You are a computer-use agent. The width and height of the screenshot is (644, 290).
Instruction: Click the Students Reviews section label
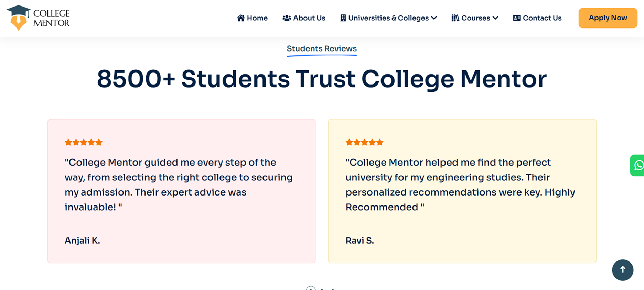(x=322, y=49)
